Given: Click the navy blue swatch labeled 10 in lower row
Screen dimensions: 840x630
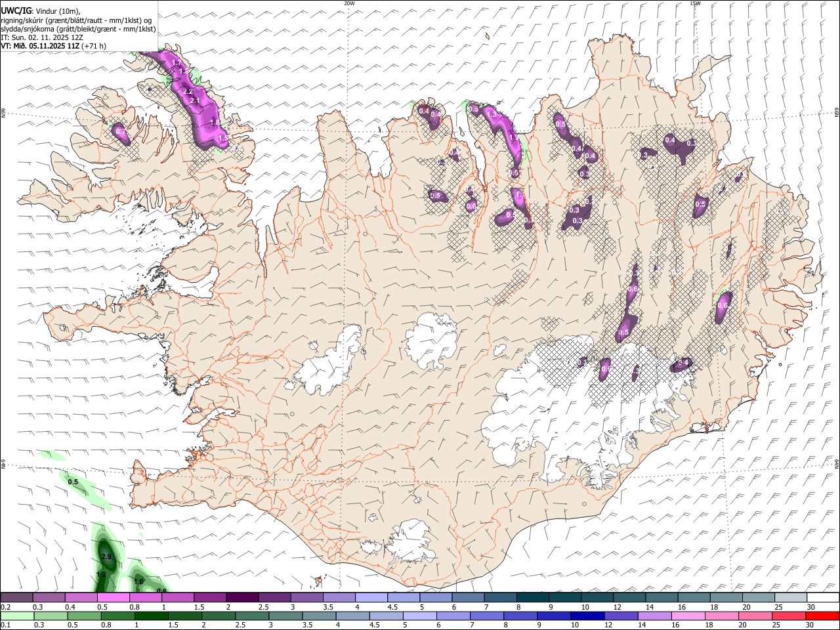Looking at the screenshot, I should coord(588,616).
